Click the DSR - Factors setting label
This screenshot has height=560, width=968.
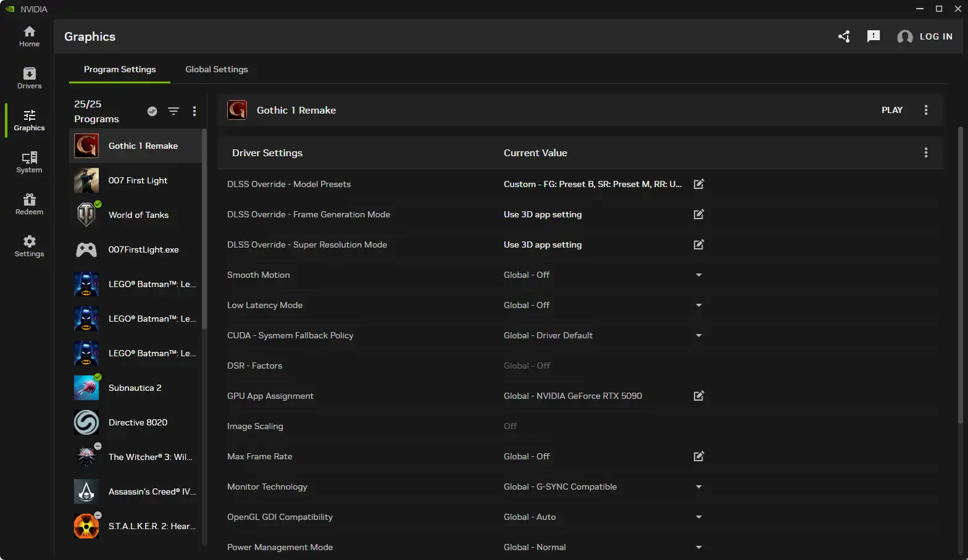coord(254,366)
